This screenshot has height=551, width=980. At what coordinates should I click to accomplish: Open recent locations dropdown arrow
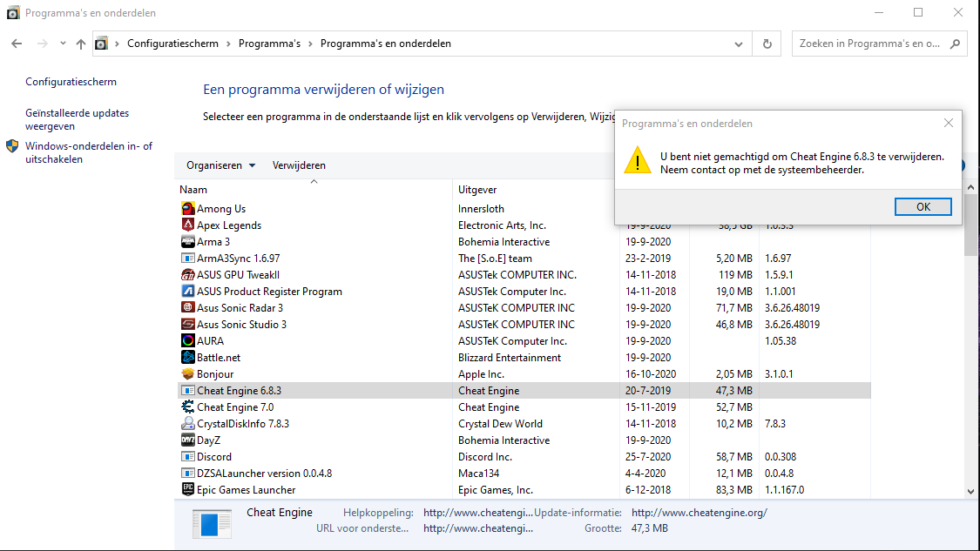tap(63, 44)
